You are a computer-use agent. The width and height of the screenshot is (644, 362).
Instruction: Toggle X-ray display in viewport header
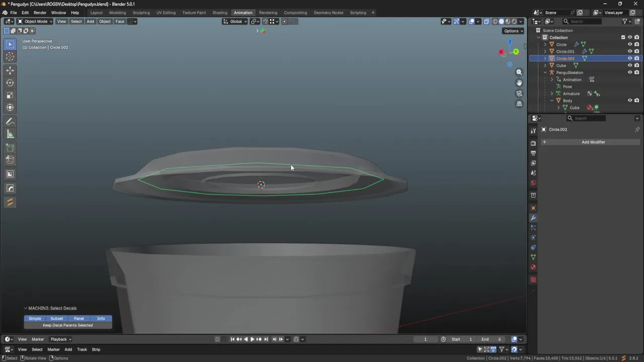click(x=487, y=22)
